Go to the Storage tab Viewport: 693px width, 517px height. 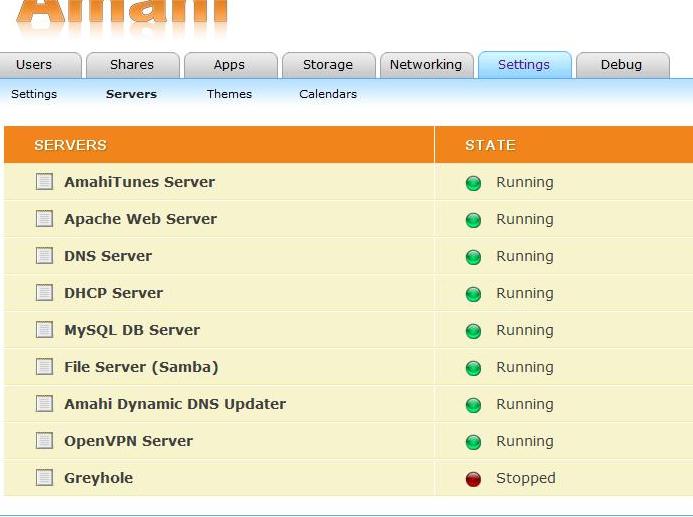tap(328, 65)
